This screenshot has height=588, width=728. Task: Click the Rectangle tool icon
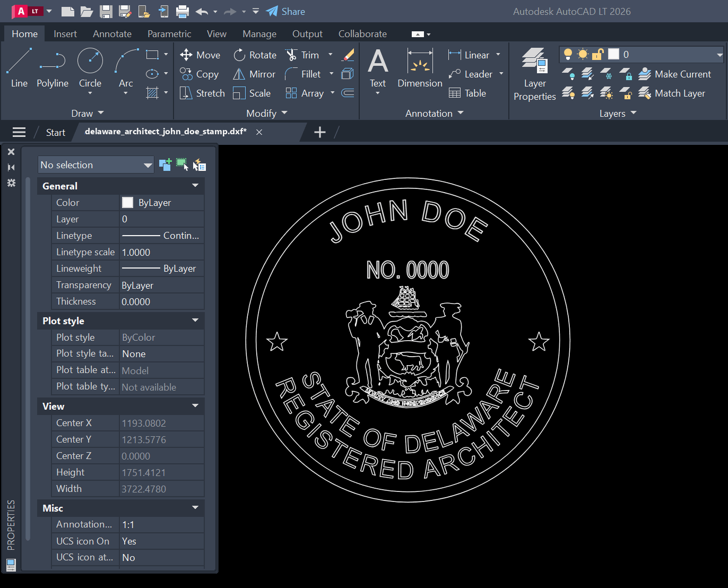[152, 55]
